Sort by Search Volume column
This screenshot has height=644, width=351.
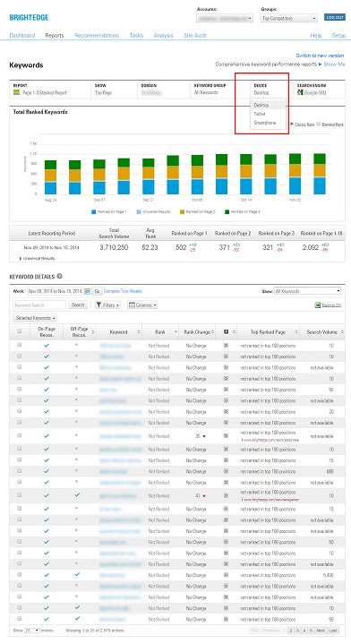coord(321,332)
